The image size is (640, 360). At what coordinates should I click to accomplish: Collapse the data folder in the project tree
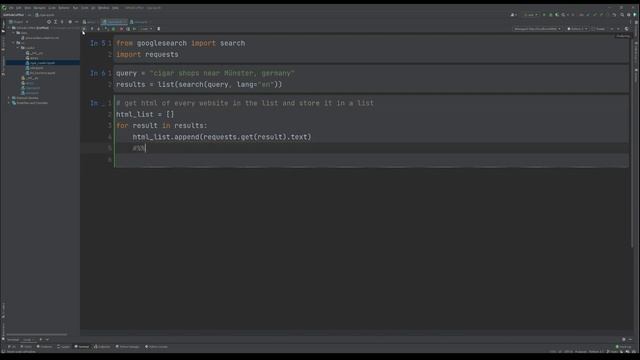[13, 33]
